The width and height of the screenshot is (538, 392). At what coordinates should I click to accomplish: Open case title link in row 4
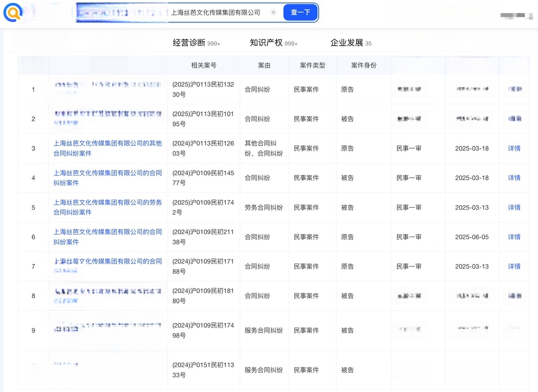tap(108, 178)
